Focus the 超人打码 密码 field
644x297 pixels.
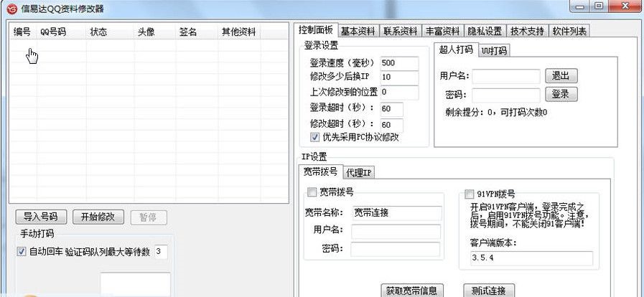point(506,95)
